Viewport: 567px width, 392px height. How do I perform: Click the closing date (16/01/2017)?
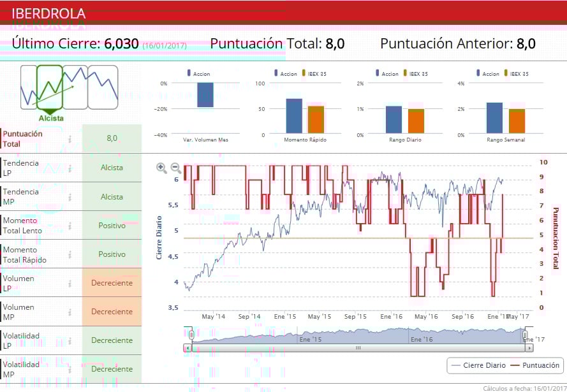click(x=165, y=45)
